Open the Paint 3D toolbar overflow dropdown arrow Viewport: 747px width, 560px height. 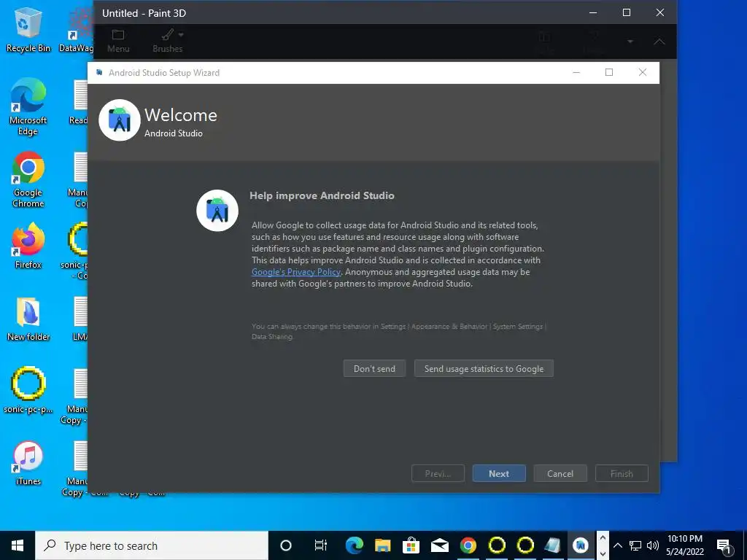[x=630, y=42]
